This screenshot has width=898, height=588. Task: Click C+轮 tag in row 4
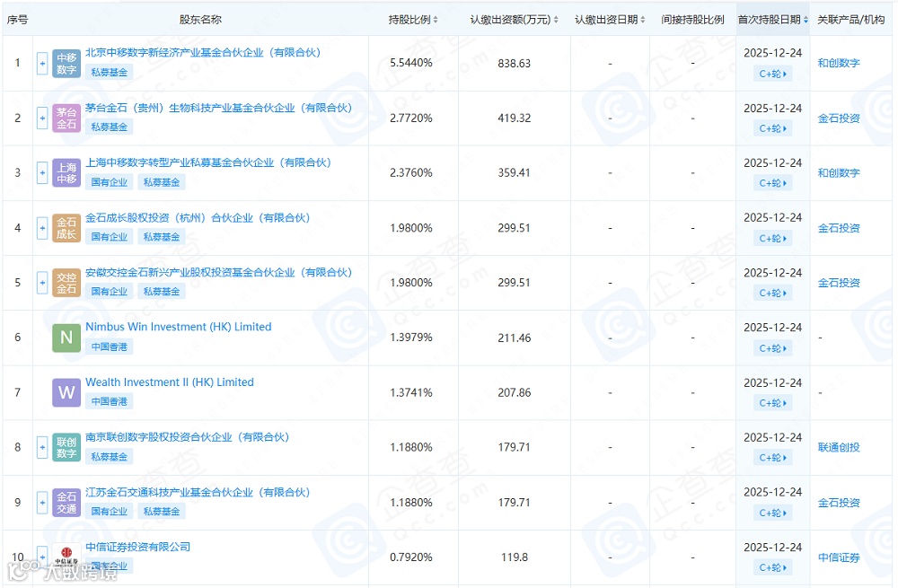pyautogui.click(x=772, y=238)
